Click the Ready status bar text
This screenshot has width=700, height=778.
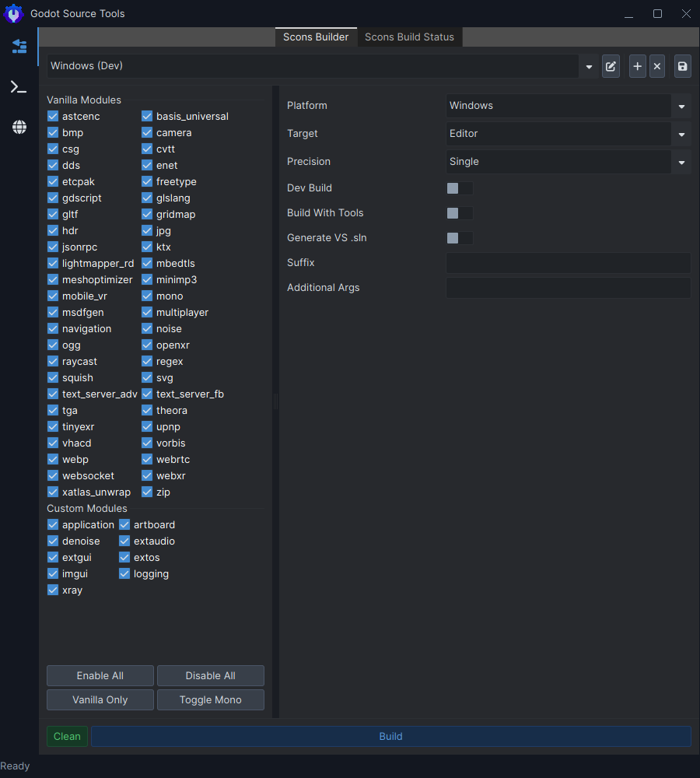tap(15, 766)
